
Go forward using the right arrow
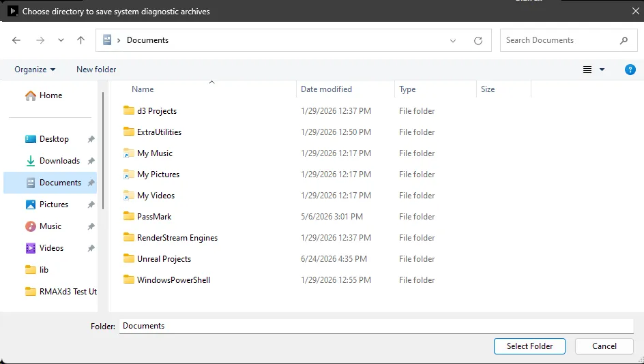tap(40, 40)
